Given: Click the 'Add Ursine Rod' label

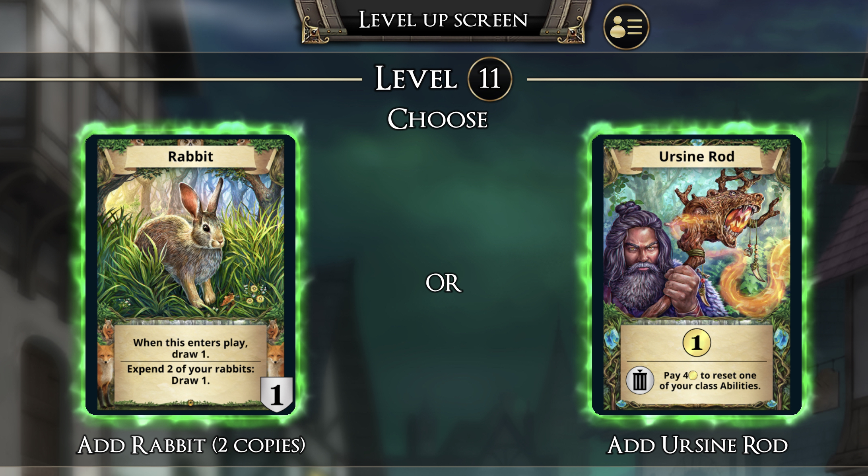Looking at the screenshot, I should (697, 445).
